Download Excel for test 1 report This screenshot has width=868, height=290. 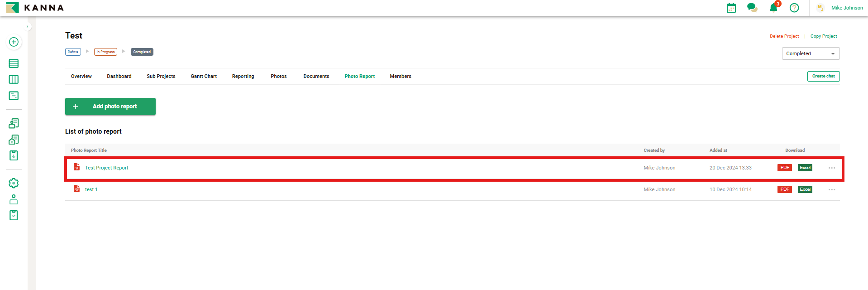tap(805, 189)
